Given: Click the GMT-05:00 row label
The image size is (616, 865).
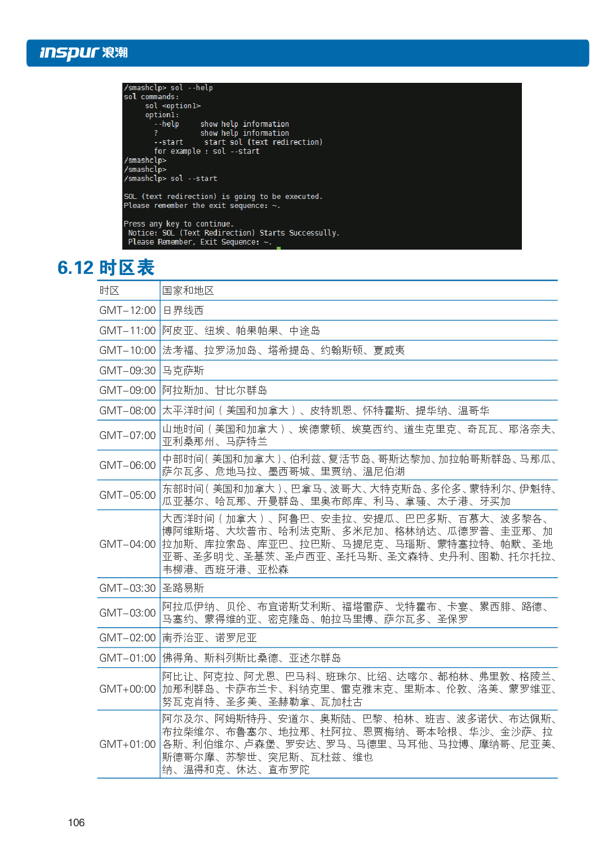Looking at the screenshot, I should (x=127, y=495).
